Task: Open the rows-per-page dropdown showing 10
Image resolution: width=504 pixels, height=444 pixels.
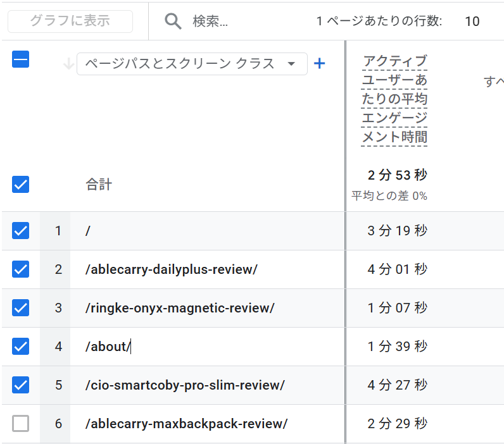Action: 472,22
